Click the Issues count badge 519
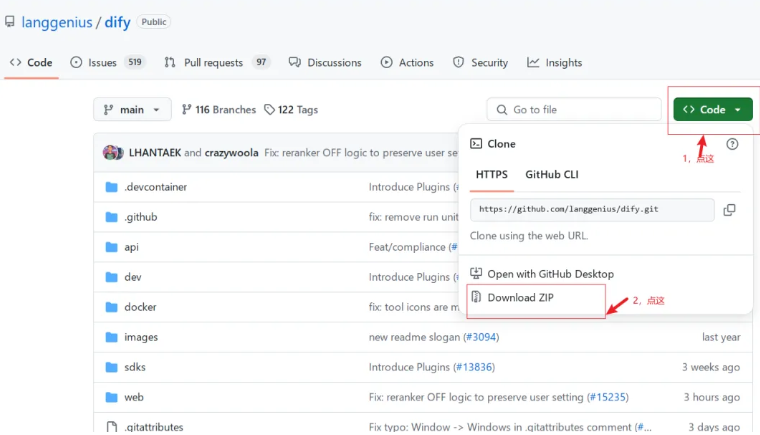The width and height of the screenshot is (760, 435). (135, 63)
